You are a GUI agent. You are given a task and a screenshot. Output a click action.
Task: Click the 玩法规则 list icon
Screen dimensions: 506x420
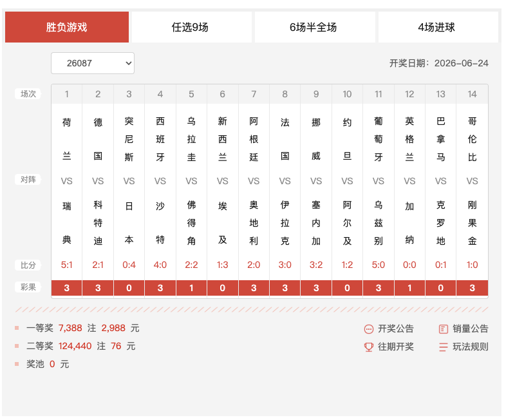[444, 347]
